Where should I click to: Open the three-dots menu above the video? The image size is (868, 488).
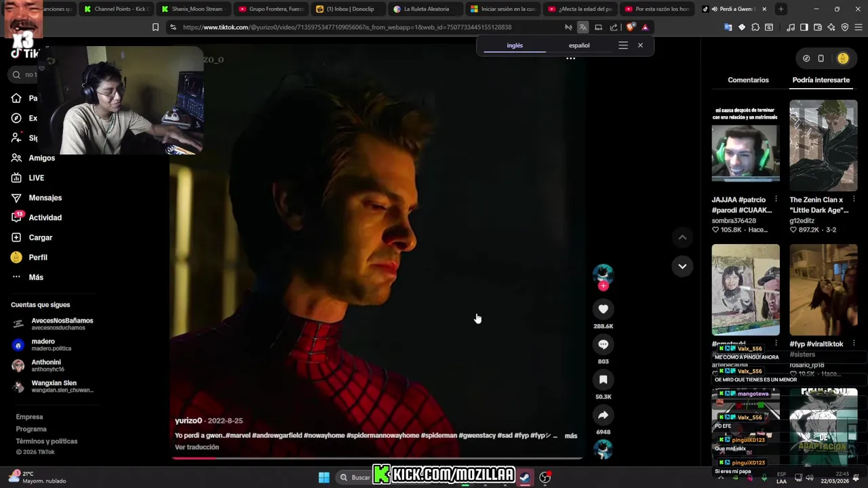click(570, 58)
